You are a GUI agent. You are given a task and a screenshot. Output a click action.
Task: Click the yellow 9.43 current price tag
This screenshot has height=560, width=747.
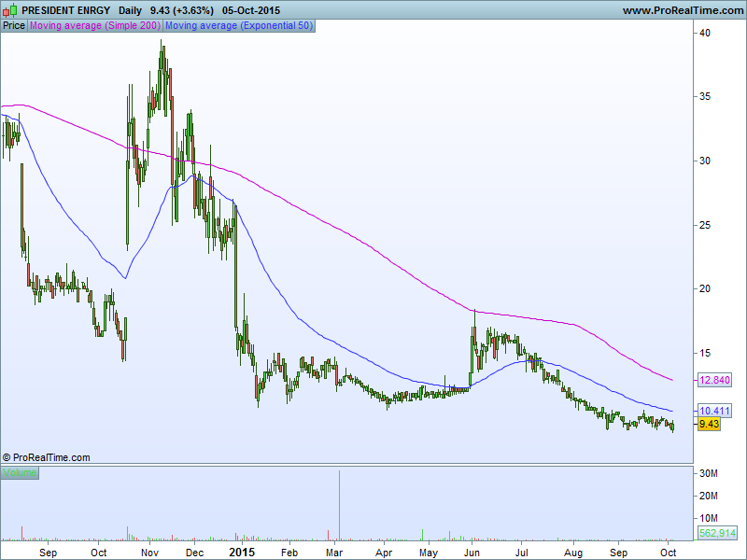(709, 425)
